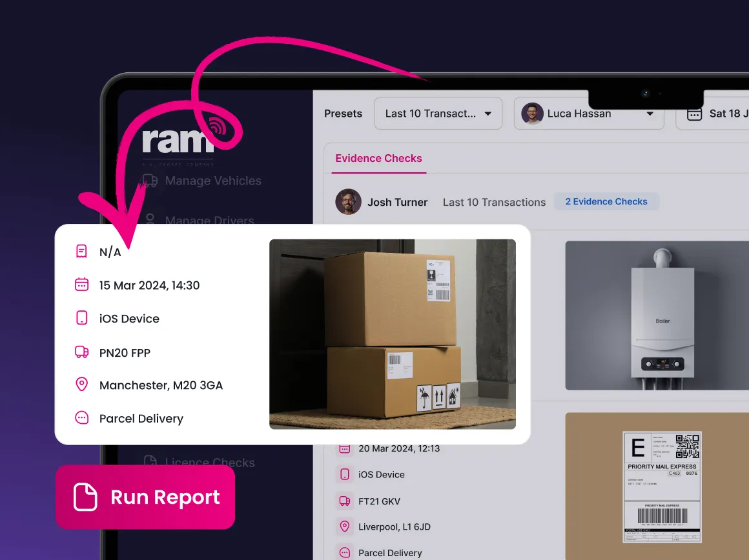Image resolution: width=749 pixels, height=560 pixels.
Task: Click the receipt icon next to N/A
Action: 82,251
